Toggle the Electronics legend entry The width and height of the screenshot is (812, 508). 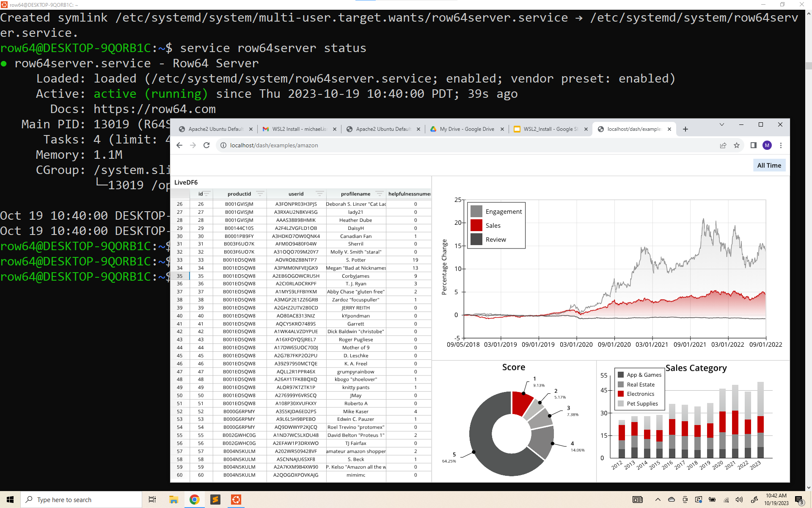coord(636,394)
